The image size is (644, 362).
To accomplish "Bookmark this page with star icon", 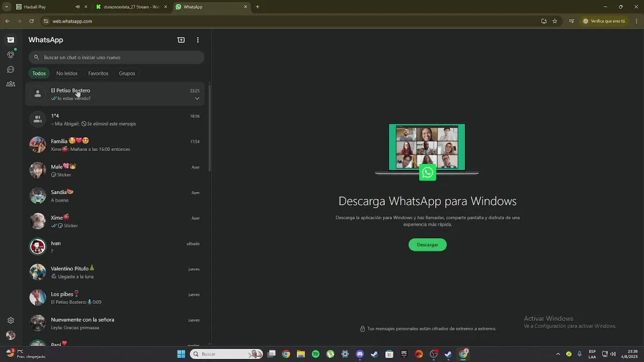I will [555, 21].
